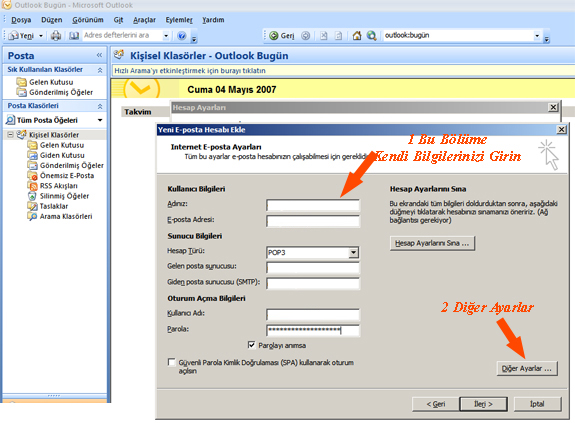Click the Stop toolbar icon
Screen dimensions: 575x423
coord(323,36)
